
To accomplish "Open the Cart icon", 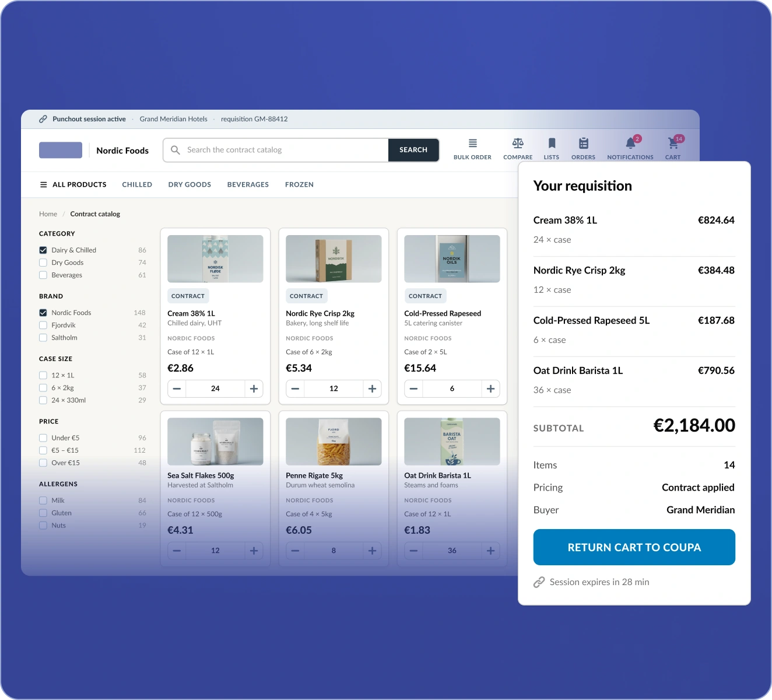I will pyautogui.click(x=673, y=143).
